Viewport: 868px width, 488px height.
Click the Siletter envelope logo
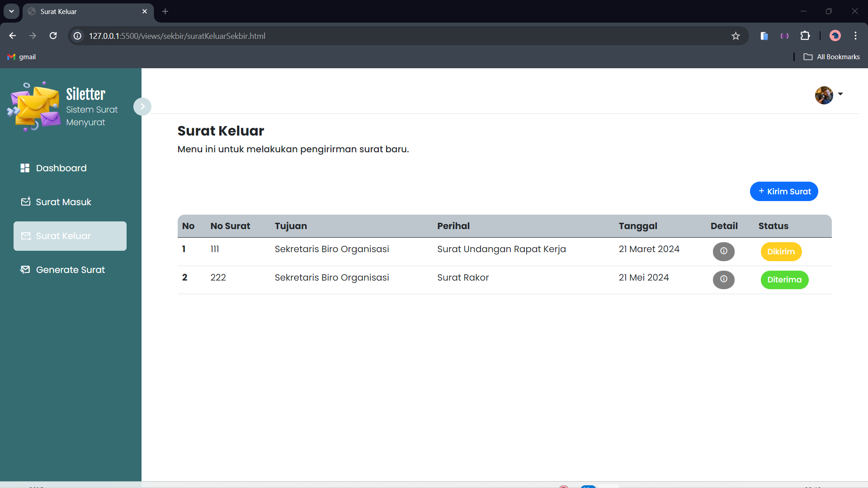click(34, 107)
